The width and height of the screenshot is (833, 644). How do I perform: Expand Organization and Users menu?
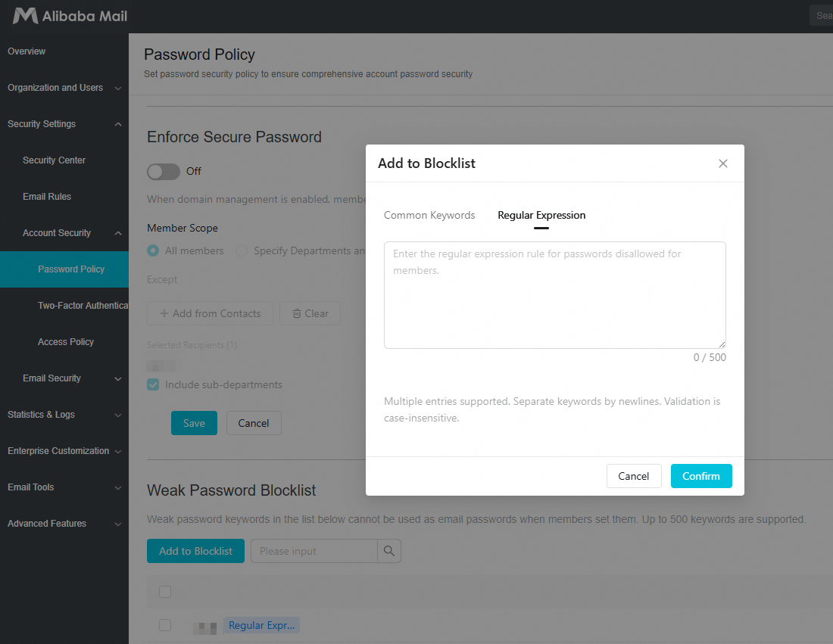(x=64, y=88)
